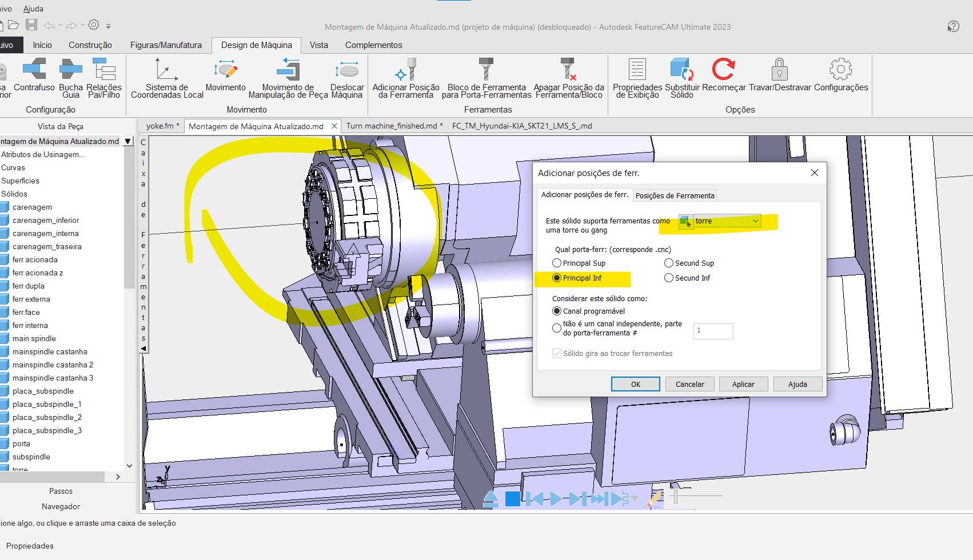Toggle Travar/Destravar padlock icon
This screenshot has height=560, width=973.
[779, 70]
